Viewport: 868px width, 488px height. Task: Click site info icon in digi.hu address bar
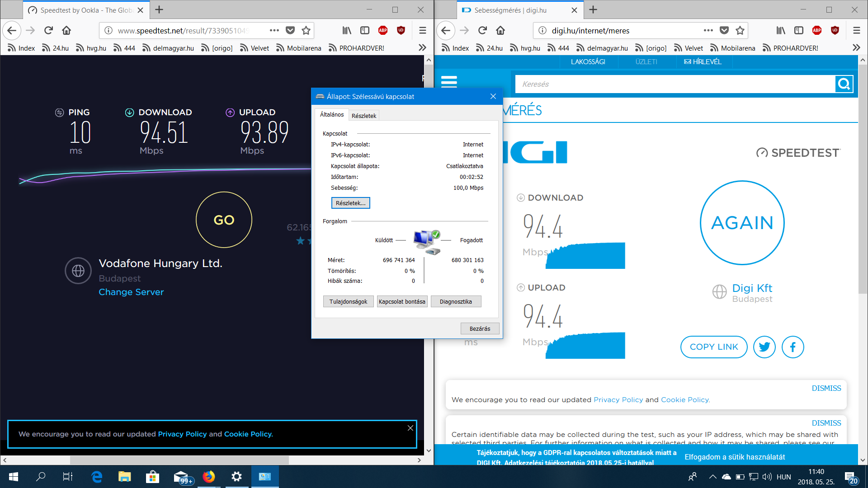(542, 30)
